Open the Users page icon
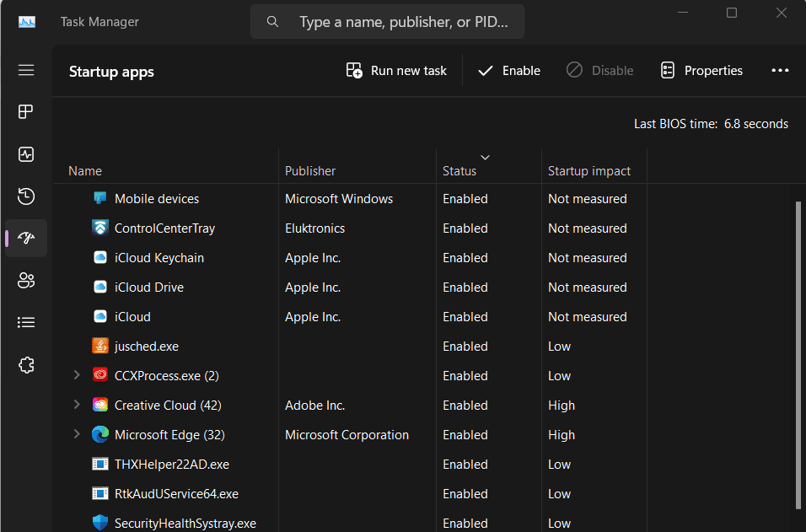Image resolution: width=806 pixels, height=532 pixels. (25, 280)
